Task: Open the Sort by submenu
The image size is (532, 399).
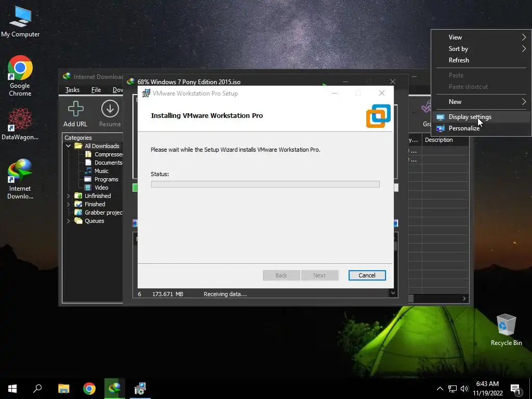Action: 481,48
